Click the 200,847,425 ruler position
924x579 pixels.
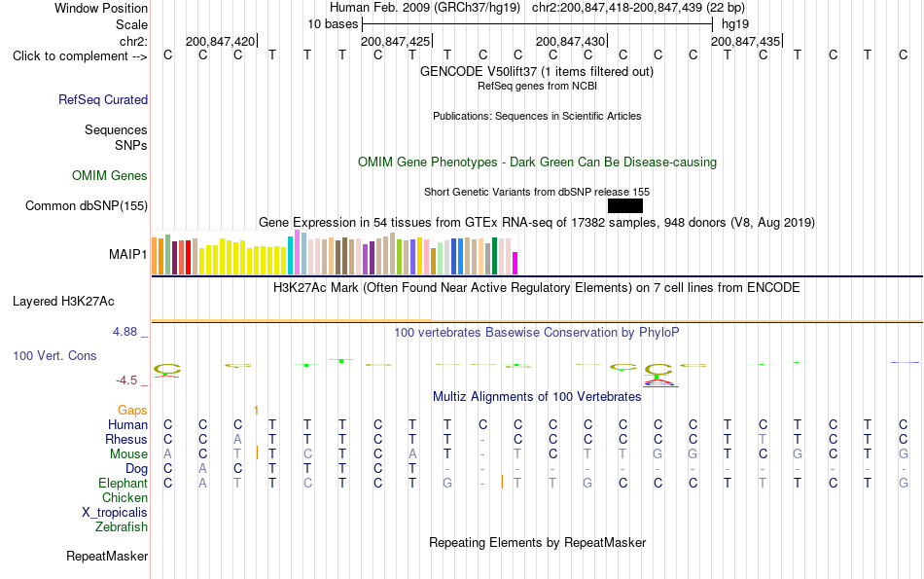(x=396, y=41)
